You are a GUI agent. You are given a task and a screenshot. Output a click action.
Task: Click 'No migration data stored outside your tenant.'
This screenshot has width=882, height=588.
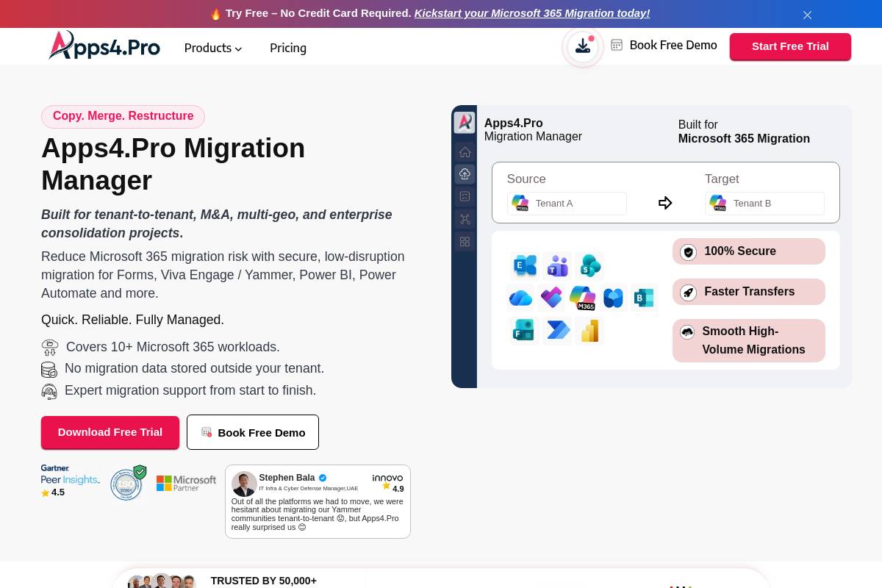pyautogui.click(x=194, y=368)
